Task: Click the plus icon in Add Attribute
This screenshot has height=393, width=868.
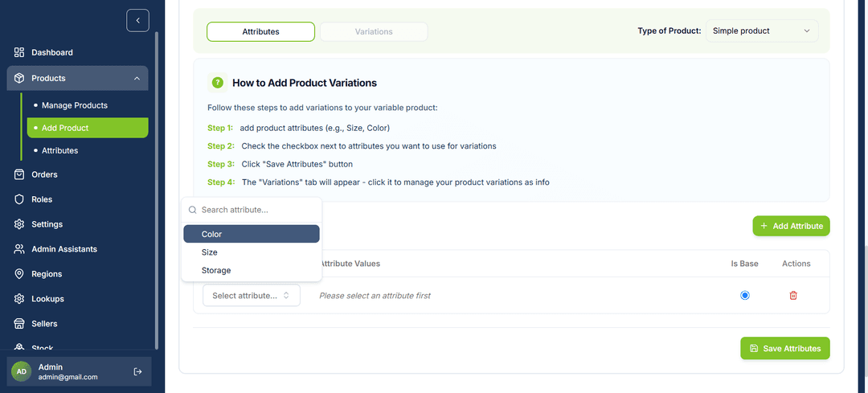Action: point(764,226)
